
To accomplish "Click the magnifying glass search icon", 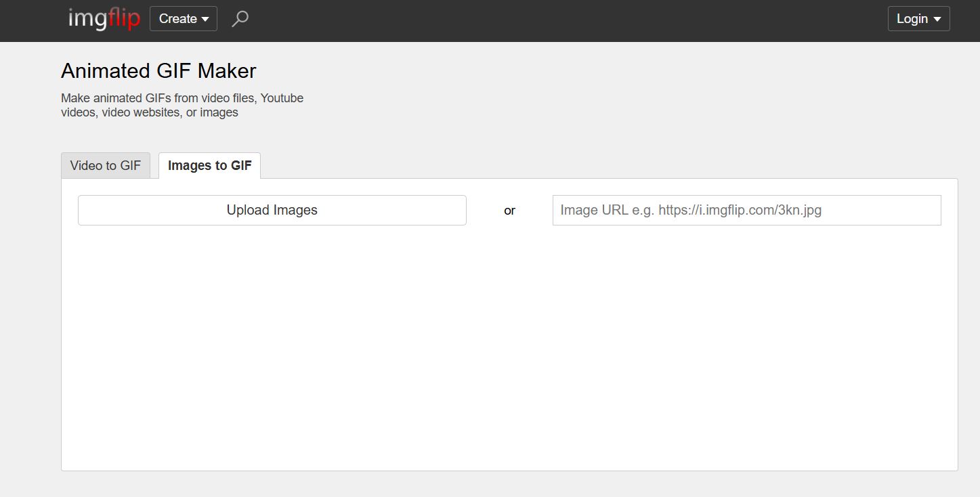I will tap(240, 19).
